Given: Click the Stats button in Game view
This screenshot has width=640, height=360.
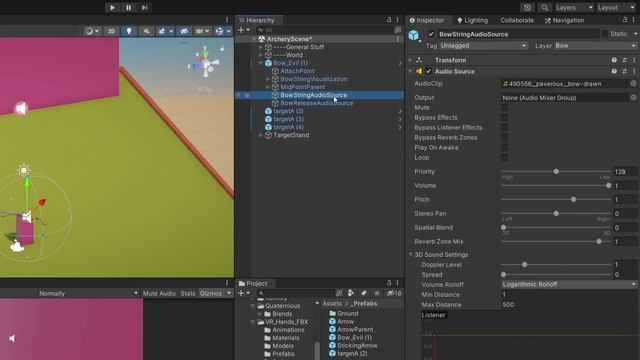Looking at the screenshot, I should (188, 293).
